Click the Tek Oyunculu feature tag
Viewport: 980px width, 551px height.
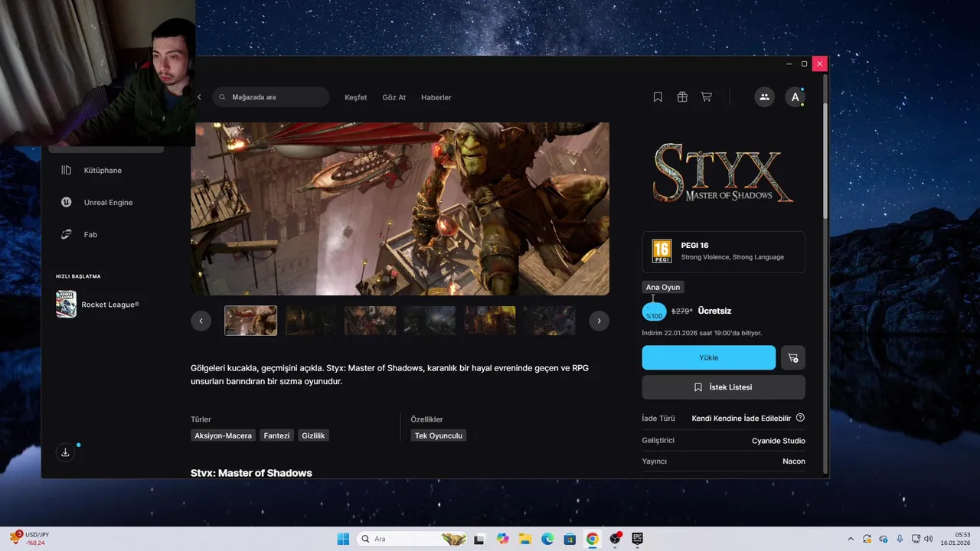[x=438, y=435]
